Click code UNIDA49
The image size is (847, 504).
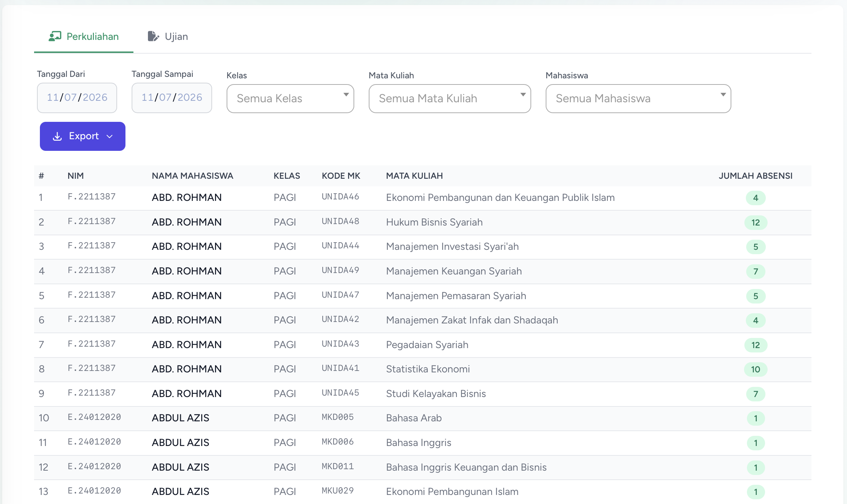pos(340,270)
